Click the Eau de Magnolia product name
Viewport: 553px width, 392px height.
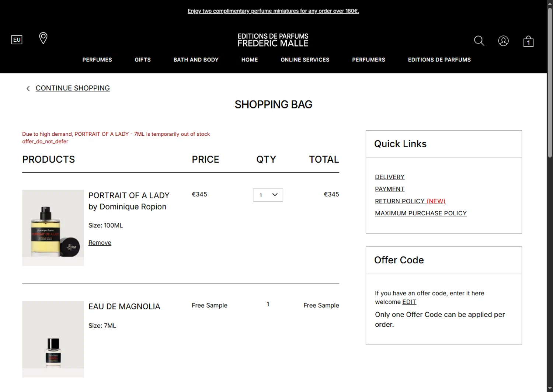[124, 306]
